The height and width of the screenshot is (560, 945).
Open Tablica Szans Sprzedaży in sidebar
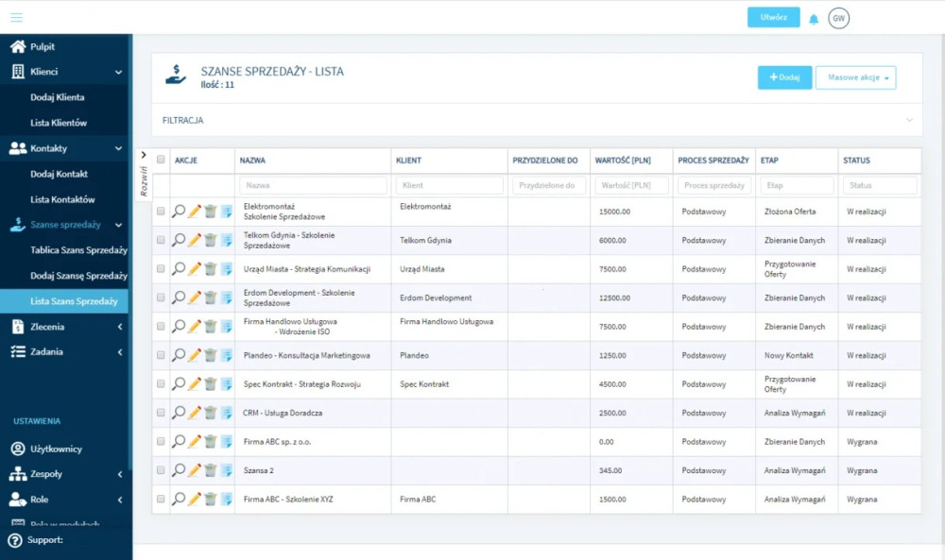(78, 250)
